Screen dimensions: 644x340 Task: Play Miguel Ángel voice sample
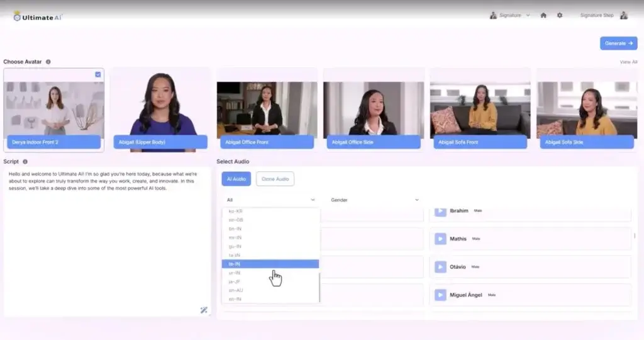coord(441,294)
